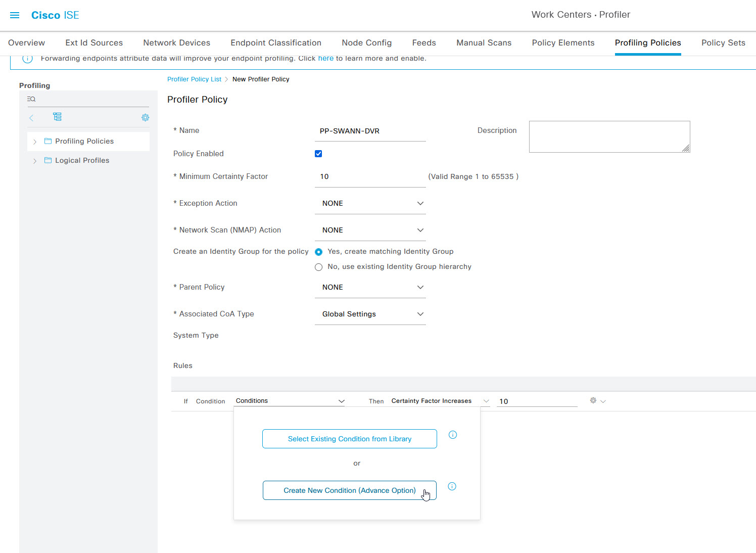Screen dimensions: 756x553
Task: Click info icon beside Select Existing Condition
Action: (x=453, y=435)
